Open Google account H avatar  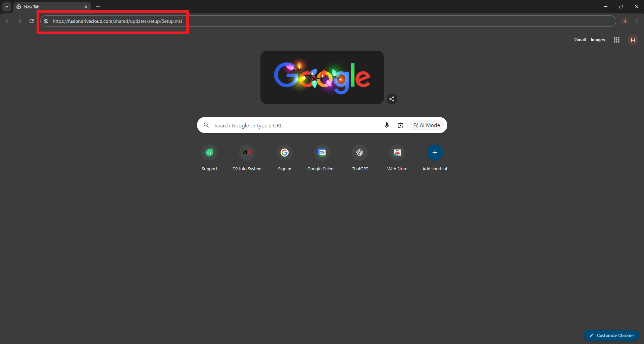point(633,40)
